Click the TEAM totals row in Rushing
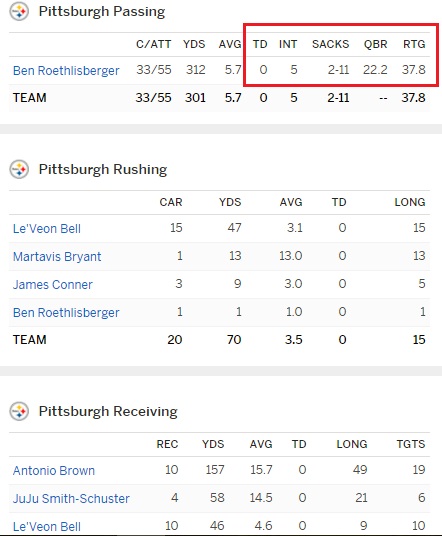 click(219, 339)
